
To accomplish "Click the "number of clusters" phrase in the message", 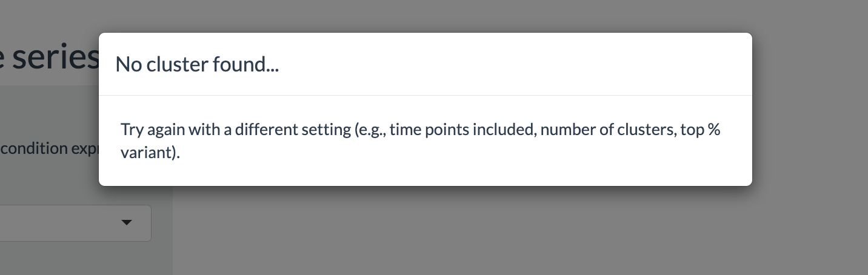I will (x=607, y=130).
